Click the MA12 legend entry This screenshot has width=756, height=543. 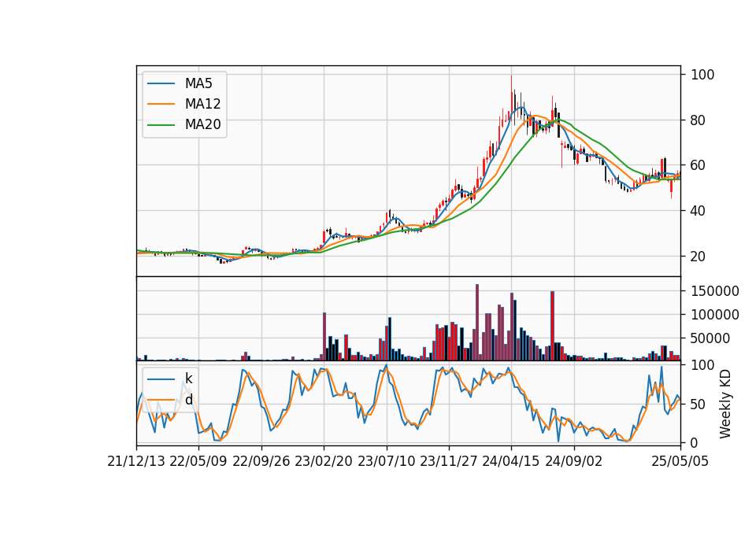click(184, 104)
